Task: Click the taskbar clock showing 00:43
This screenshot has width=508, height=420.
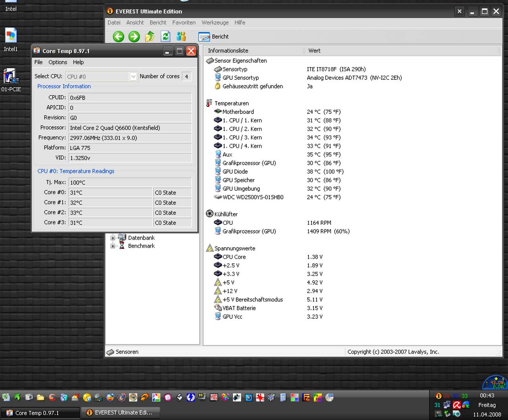Action: point(487,395)
